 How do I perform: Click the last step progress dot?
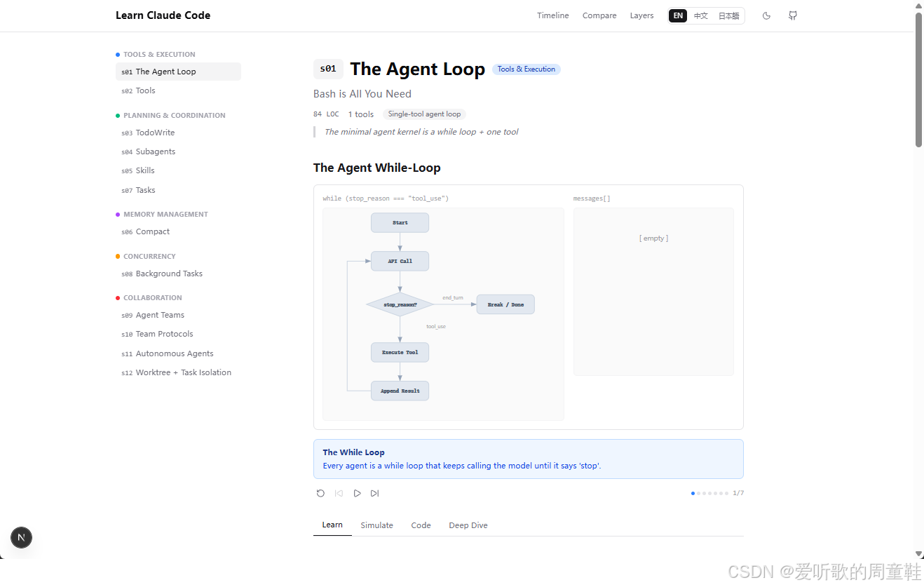point(727,493)
